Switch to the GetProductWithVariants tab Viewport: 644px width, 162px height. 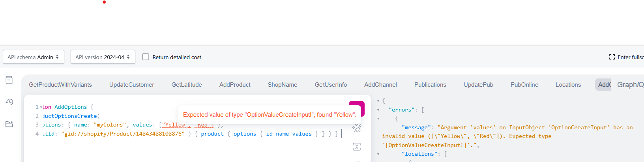(x=60, y=85)
